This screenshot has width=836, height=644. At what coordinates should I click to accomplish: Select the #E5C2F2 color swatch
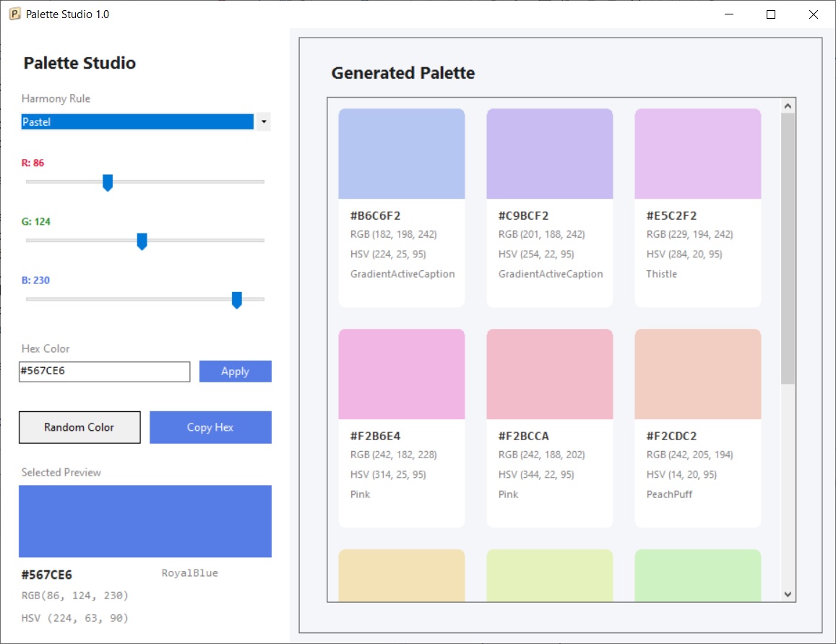[698, 153]
